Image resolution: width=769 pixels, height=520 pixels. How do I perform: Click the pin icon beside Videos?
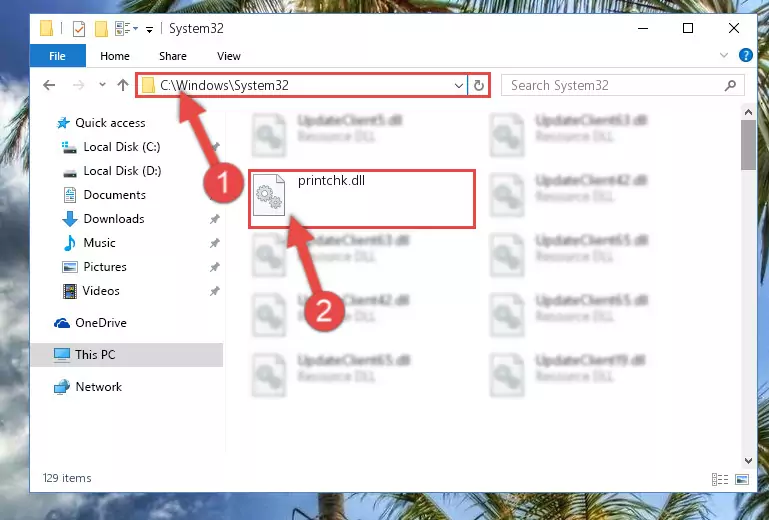(x=215, y=291)
